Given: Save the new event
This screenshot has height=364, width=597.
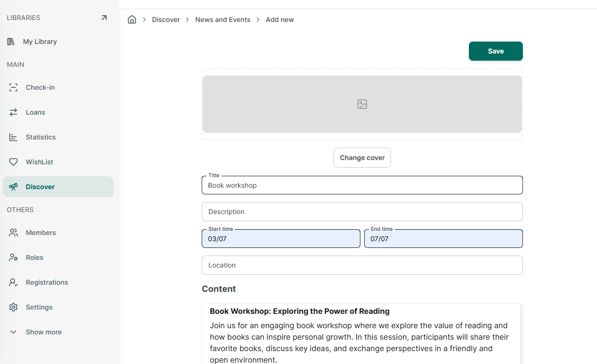Looking at the screenshot, I should (x=496, y=51).
